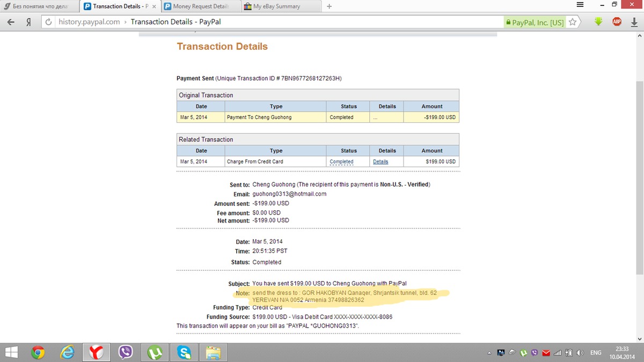Switch to the 'Без понятия что дела' tab
The width and height of the screenshot is (644, 362).
pyautogui.click(x=40, y=6)
